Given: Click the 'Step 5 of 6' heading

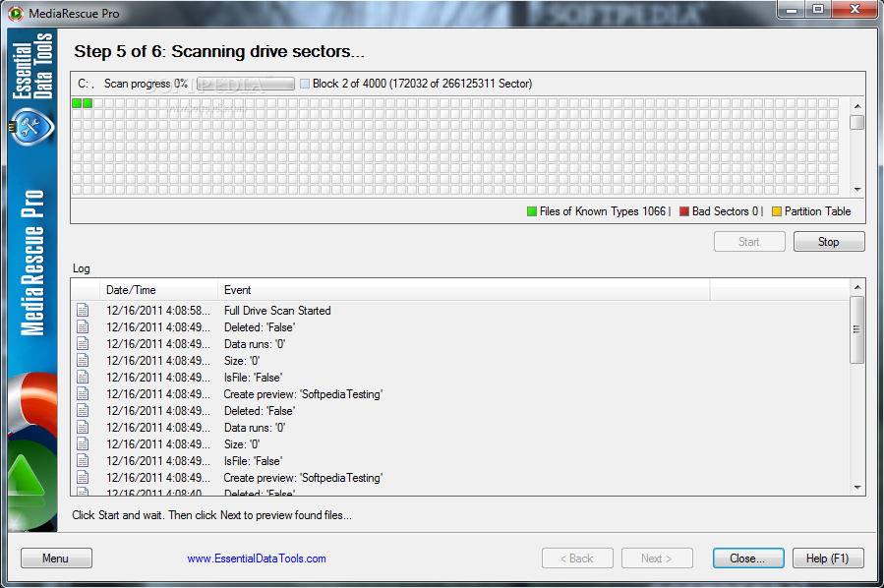Looking at the screenshot, I should pos(219,51).
